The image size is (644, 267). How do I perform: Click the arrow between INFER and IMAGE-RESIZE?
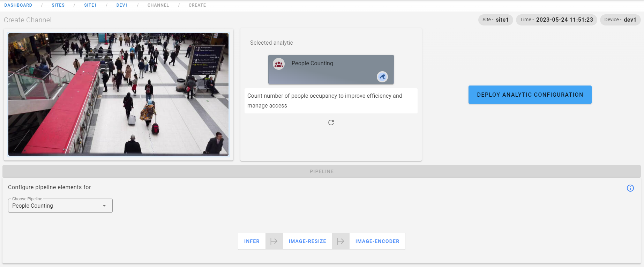(274, 241)
